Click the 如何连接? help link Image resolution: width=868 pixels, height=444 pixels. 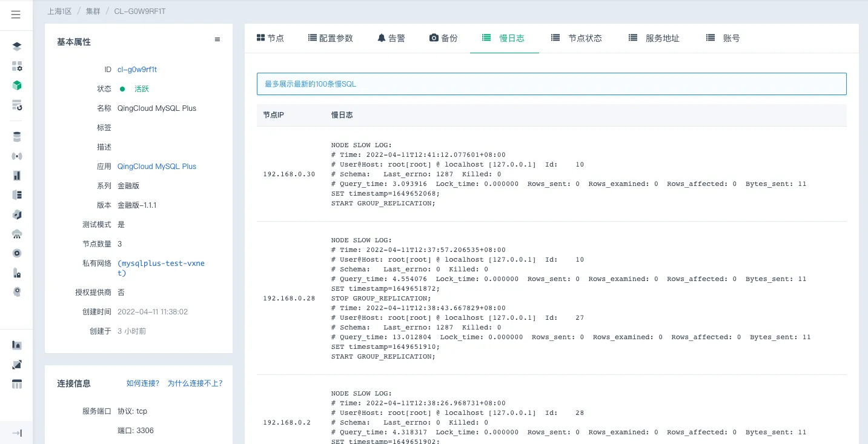[143, 383]
